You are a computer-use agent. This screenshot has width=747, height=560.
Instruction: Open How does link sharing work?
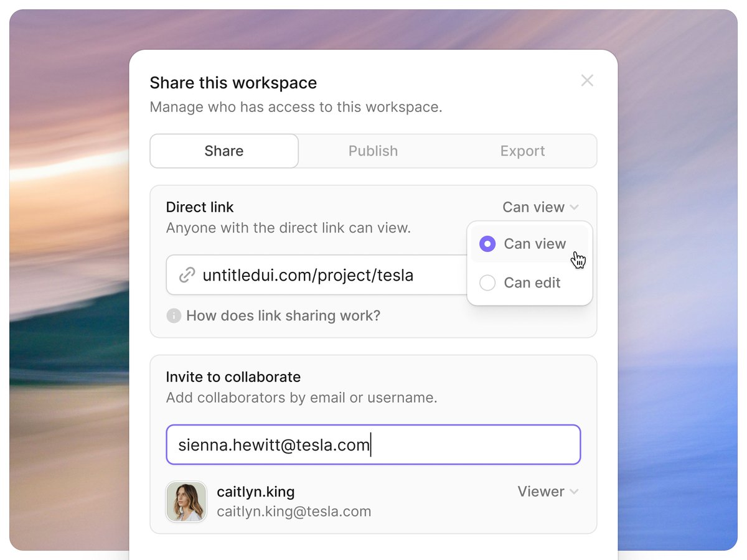coord(283,316)
